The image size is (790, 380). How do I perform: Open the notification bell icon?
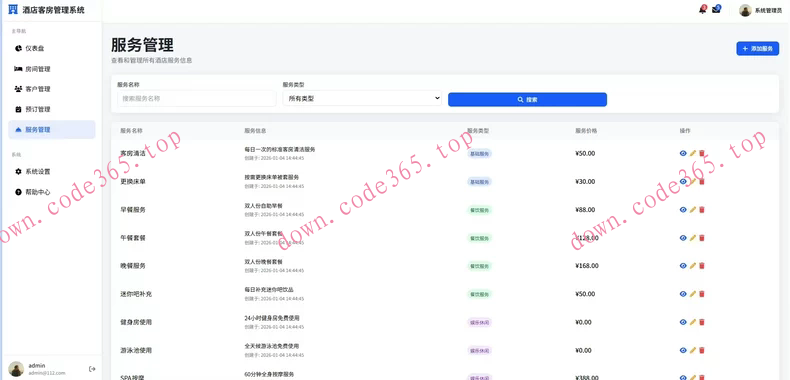702,10
